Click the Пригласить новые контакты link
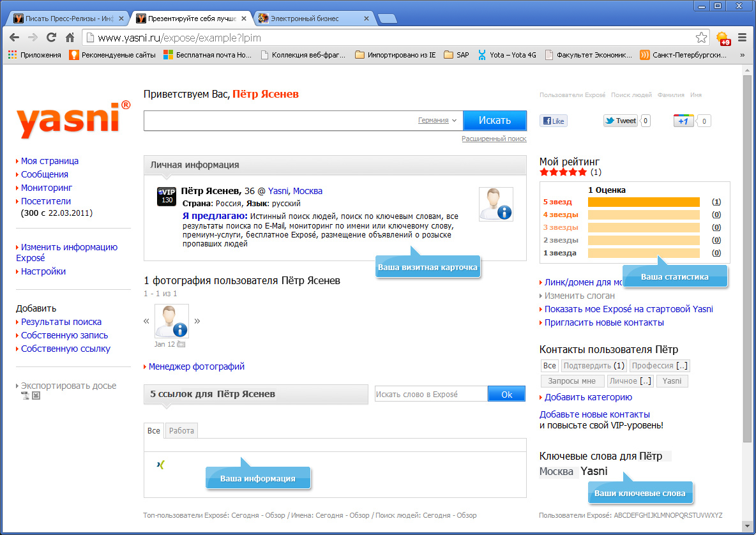Screen dimensions: 756x535 604,323
